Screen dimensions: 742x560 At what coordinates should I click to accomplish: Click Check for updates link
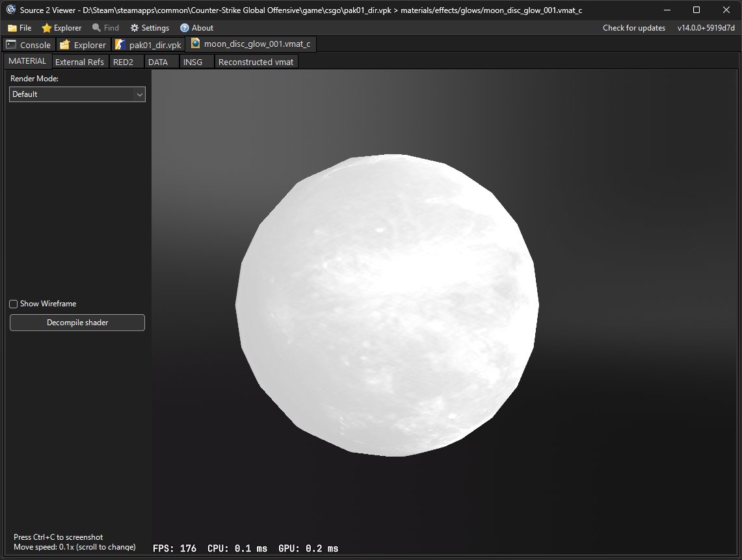click(x=633, y=28)
